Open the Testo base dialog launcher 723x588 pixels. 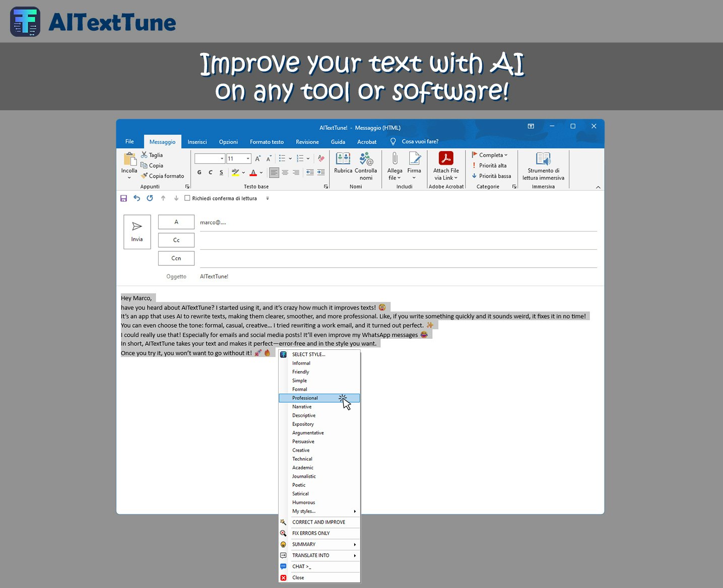pos(326,187)
